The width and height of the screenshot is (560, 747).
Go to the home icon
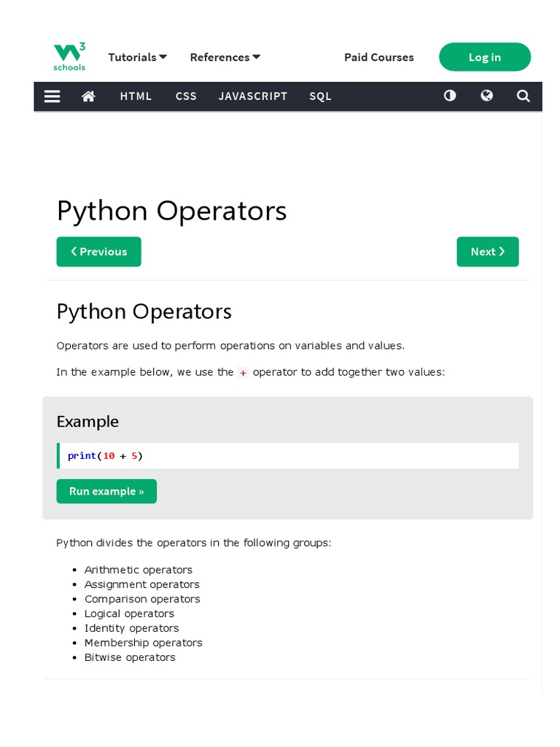tap(88, 96)
